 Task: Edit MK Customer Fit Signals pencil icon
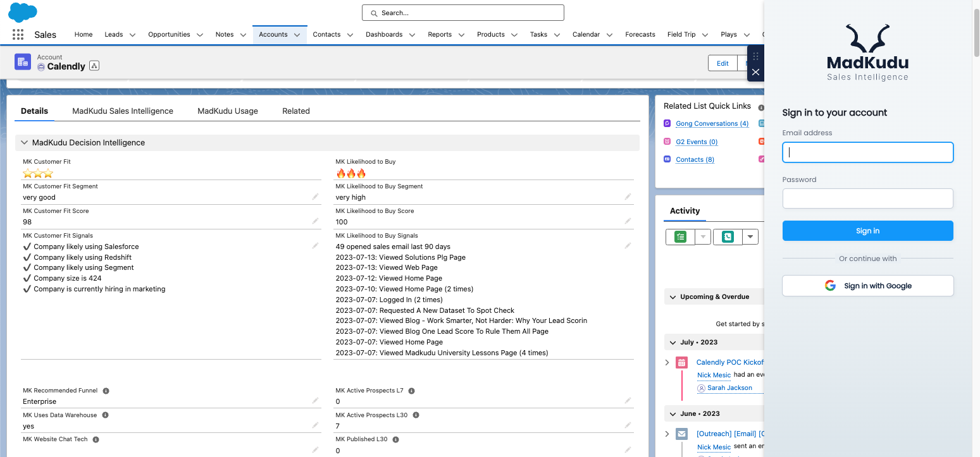pyautogui.click(x=315, y=246)
